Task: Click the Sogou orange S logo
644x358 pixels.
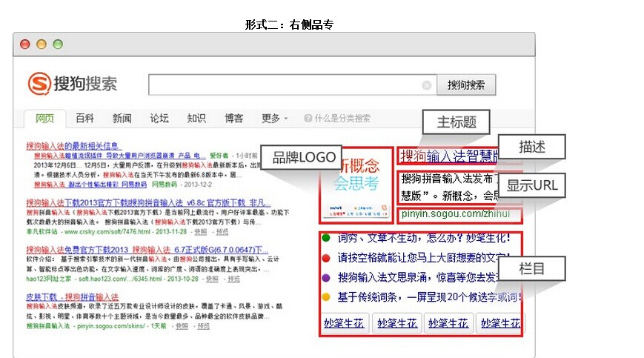Action: pyautogui.click(x=39, y=84)
